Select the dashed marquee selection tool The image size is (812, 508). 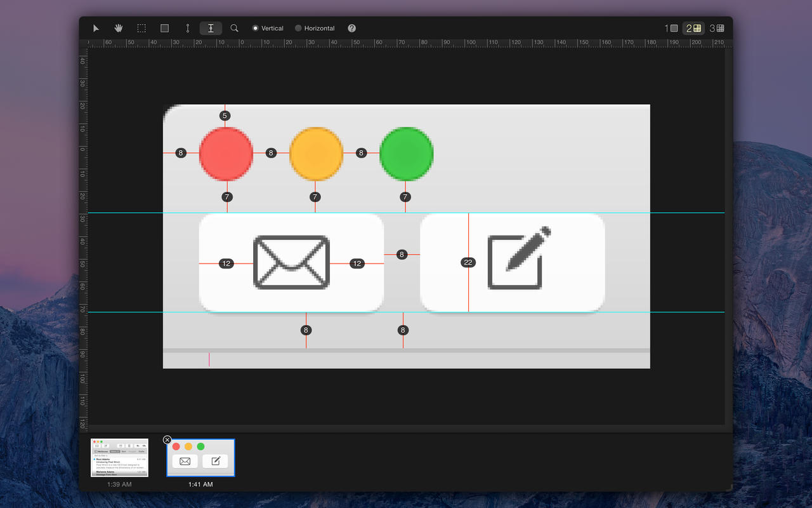[141, 28]
